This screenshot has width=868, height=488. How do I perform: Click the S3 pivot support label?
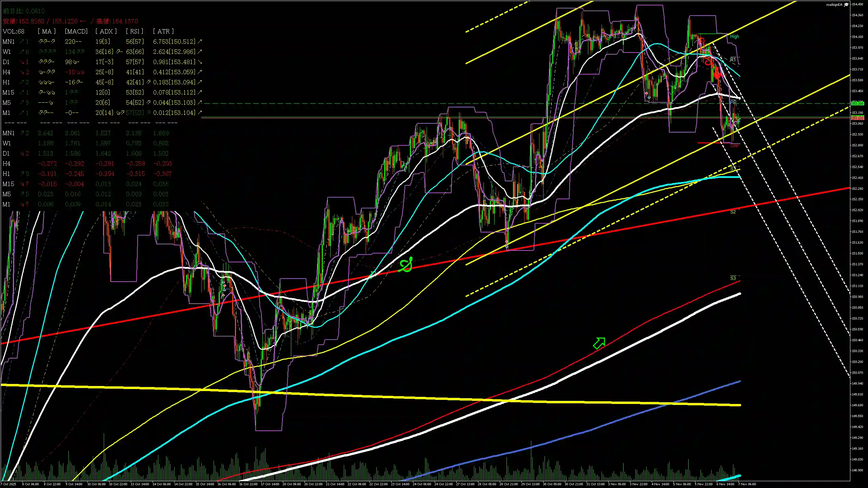click(x=733, y=278)
